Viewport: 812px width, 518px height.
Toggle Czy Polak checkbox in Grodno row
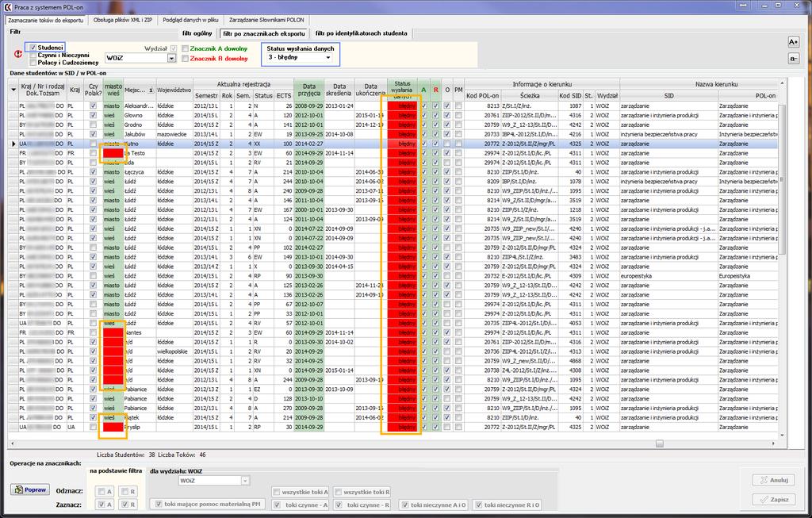click(94, 125)
